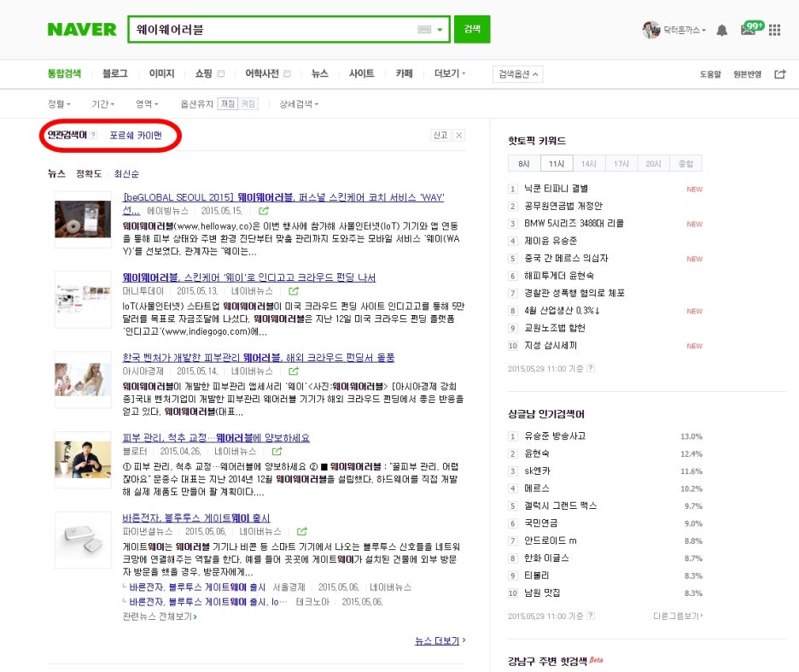Collapse the 검색옵션 panel
The height and width of the screenshot is (672, 799).
pyautogui.click(x=517, y=74)
